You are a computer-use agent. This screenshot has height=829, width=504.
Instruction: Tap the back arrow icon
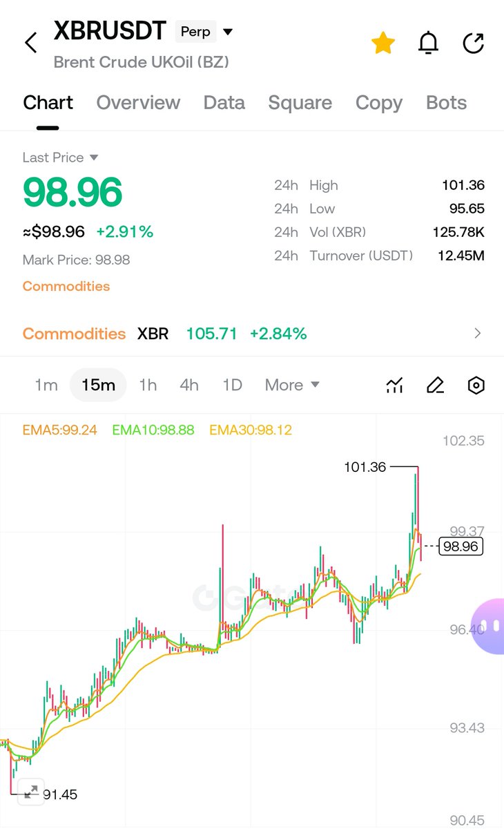tap(30, 43)
